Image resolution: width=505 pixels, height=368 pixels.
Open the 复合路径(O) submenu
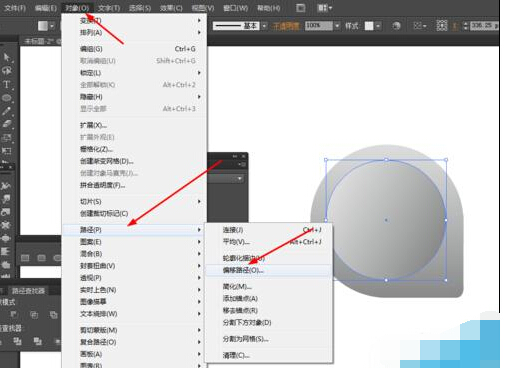[x=134, y=342]
